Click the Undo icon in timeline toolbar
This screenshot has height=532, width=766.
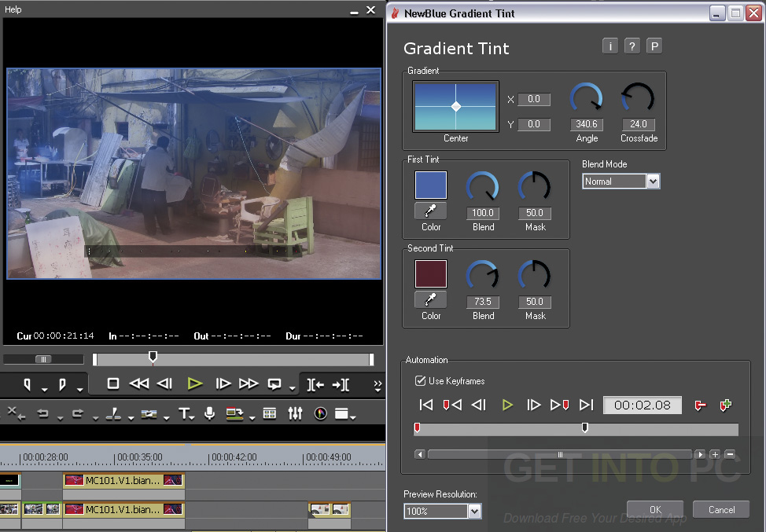[x=43, y=414]
